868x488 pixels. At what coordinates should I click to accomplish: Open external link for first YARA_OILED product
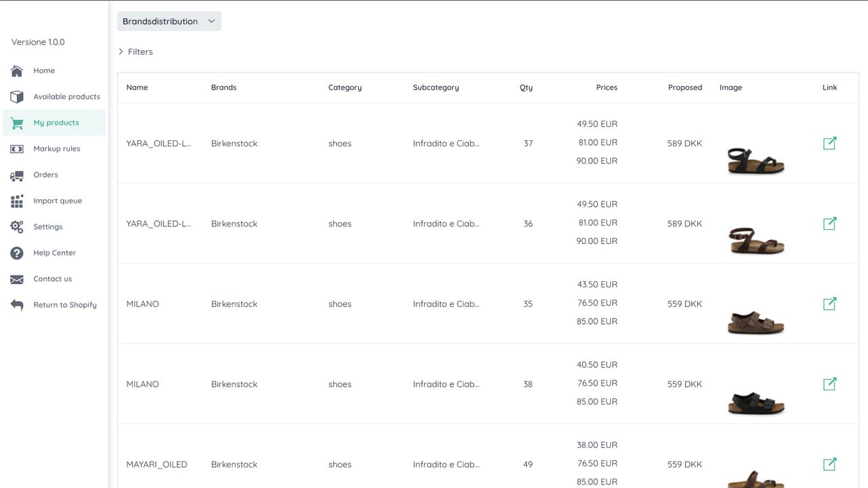(x=829, y=143)
